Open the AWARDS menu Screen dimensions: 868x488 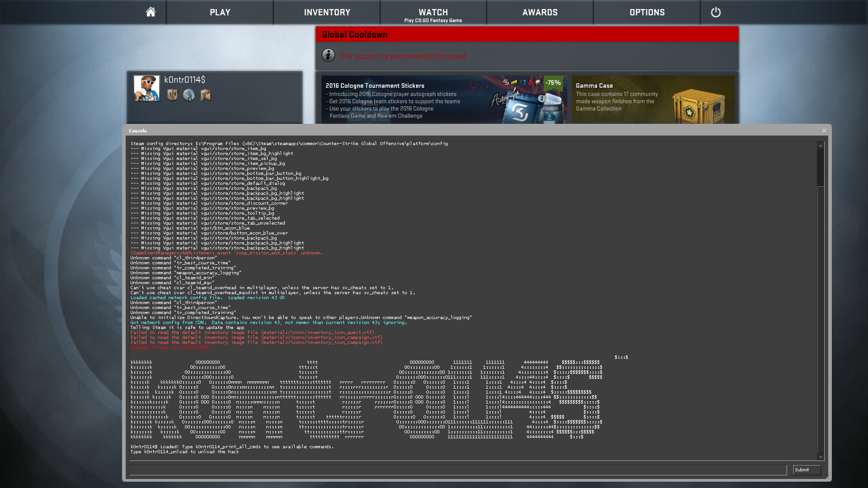(x=540, y=12)
